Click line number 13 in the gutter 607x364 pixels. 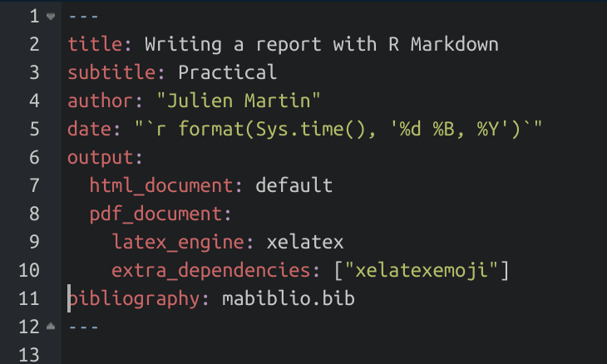(x=28, y=356)
